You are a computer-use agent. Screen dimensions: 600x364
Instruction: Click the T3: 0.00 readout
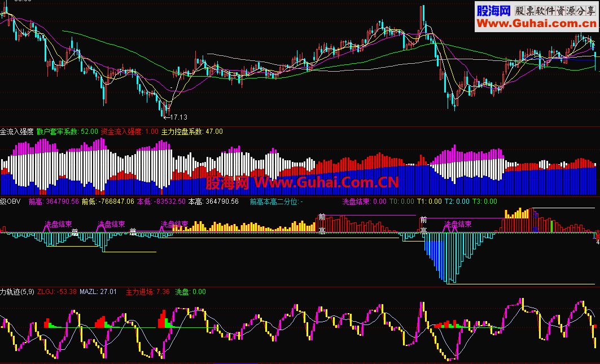[485, 201]
